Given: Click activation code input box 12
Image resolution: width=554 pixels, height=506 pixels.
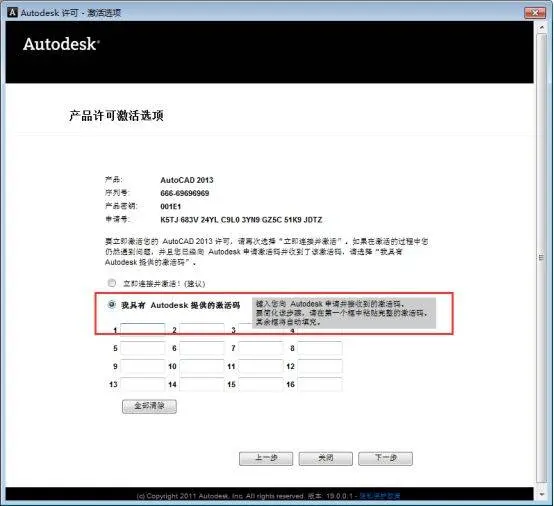Looking at the screenshot, I should (320, 366).
